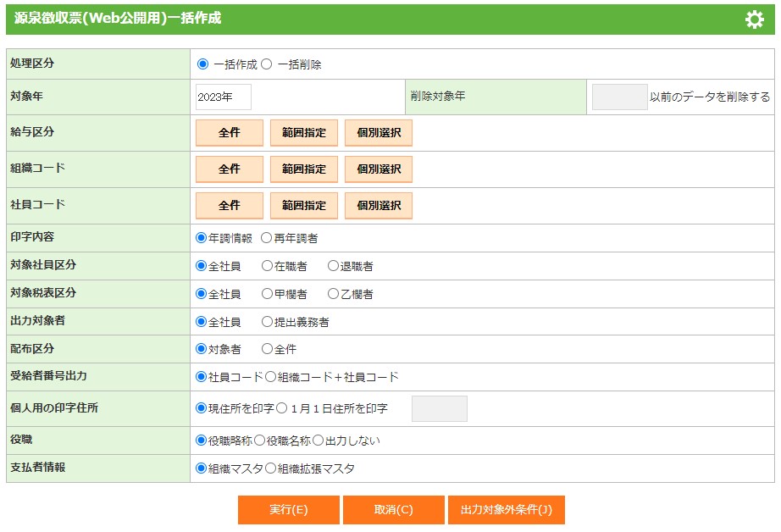Choose 在職者 for 対象社員区分
The height and width of the screenshot is (532, 781).
click(x=267, y=266)
